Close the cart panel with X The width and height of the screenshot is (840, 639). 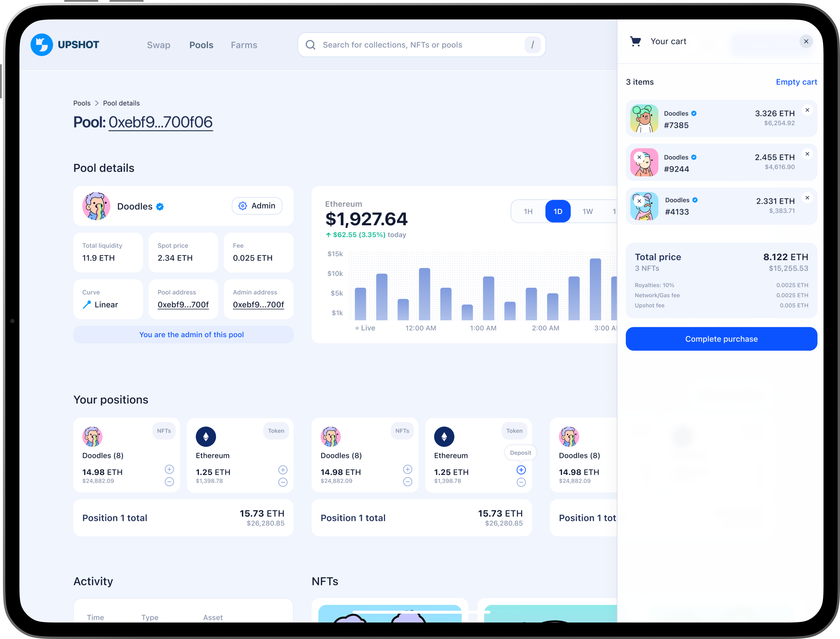click(806, 41)
